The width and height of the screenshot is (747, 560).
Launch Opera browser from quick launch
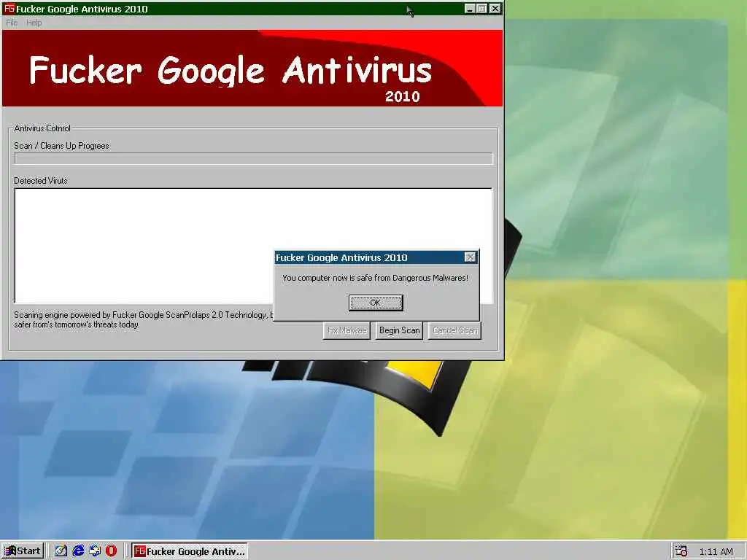click(111, 551)
